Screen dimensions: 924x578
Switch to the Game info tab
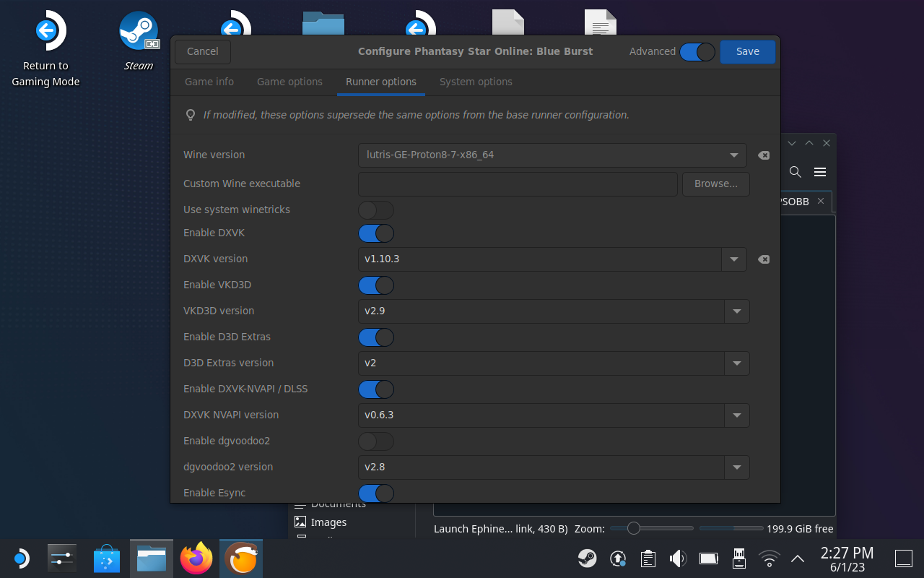[x=209, y=82]
